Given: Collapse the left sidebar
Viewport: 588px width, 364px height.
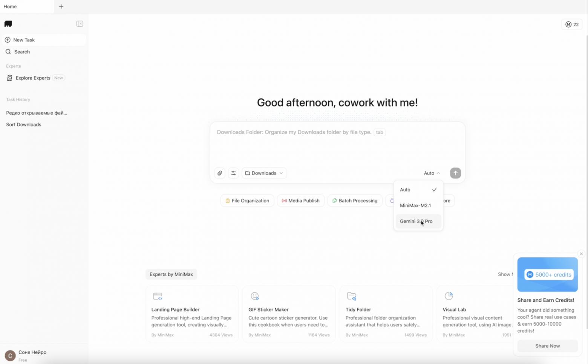Looking at the screenshot, I should (80, 23).
